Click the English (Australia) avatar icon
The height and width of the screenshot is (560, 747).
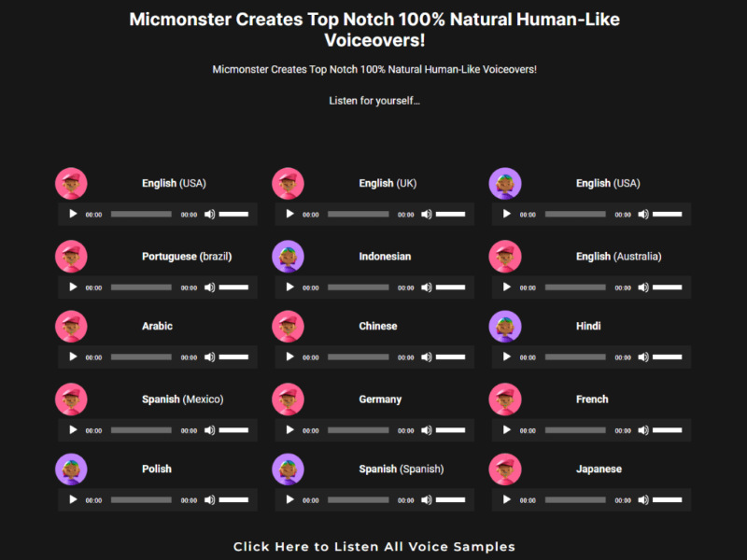tap(505, 257)
